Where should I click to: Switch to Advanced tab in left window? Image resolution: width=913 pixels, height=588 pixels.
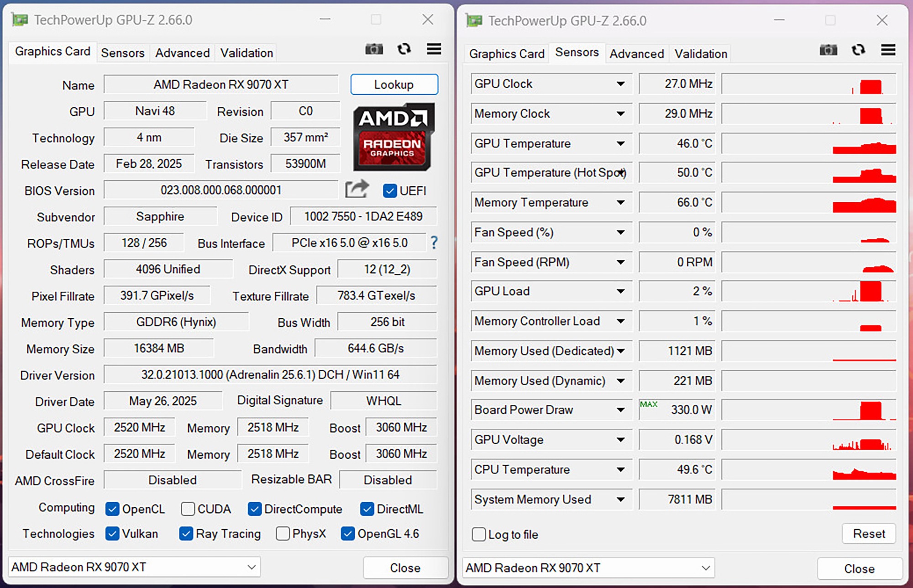pos(182,53)
